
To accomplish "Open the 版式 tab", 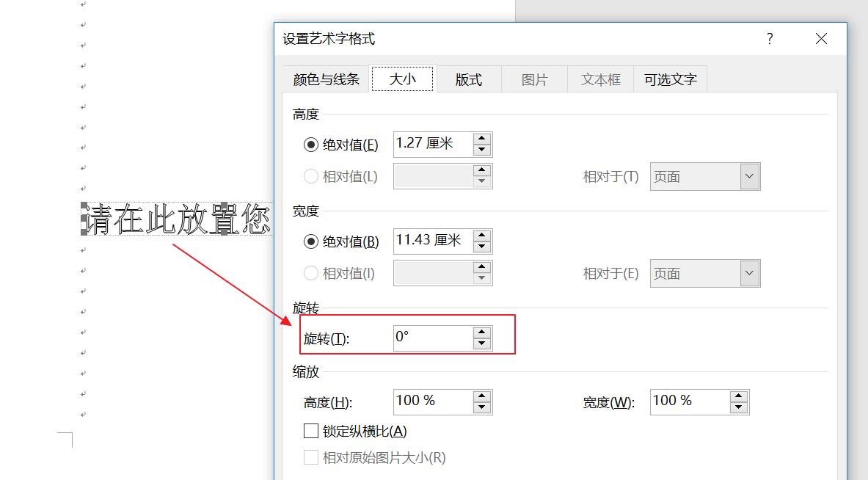I will click(468, 79).
